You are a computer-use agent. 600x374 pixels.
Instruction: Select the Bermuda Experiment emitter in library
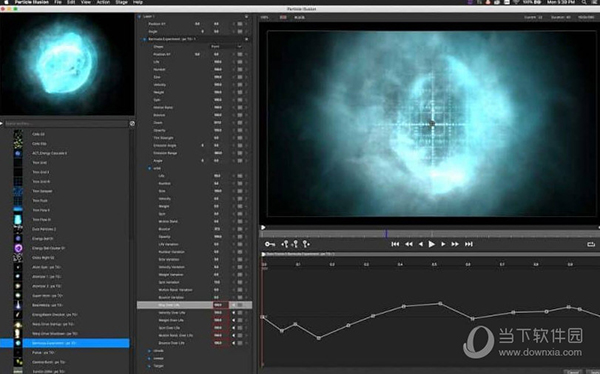pos(65,343)
